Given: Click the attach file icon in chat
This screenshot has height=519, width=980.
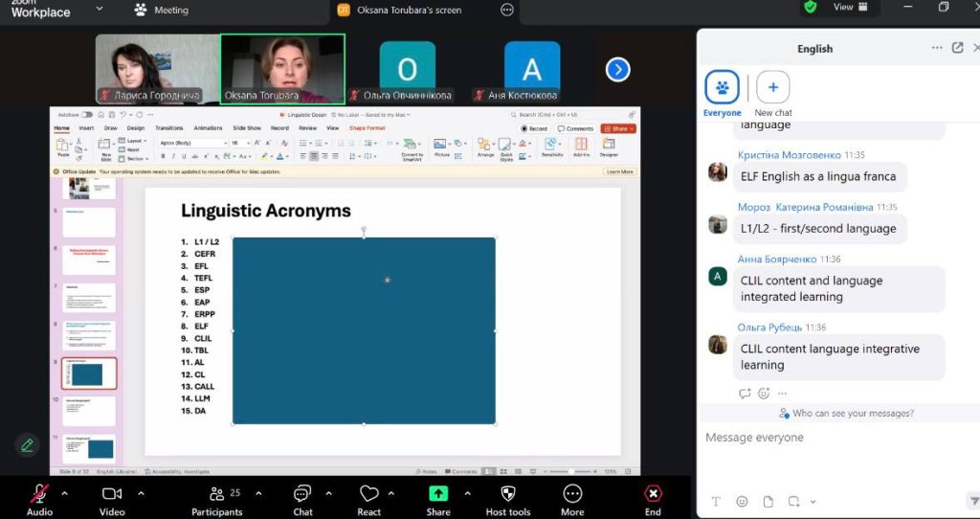Looking at the screenshot, I should pyautogui.click(x=768, y=502).
